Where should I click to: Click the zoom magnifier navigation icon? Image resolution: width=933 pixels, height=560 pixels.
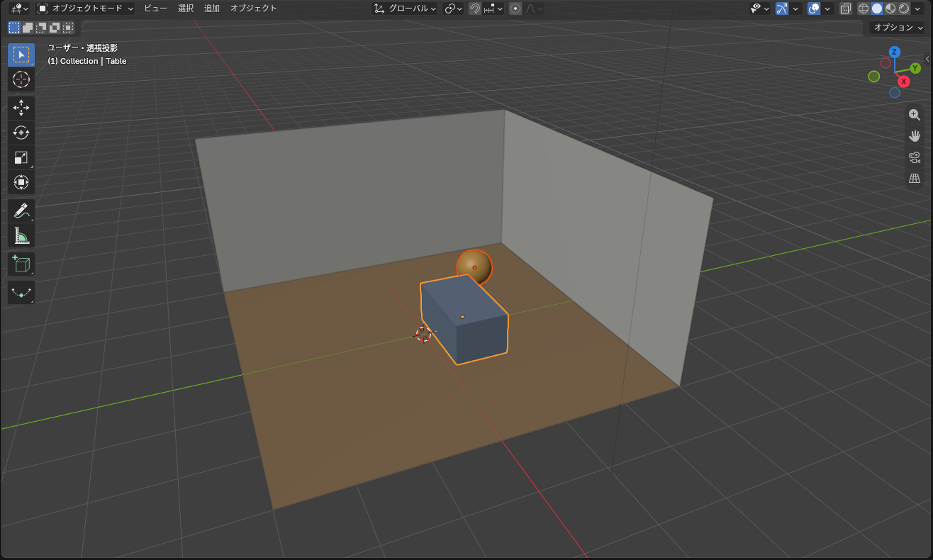[915, 115]
